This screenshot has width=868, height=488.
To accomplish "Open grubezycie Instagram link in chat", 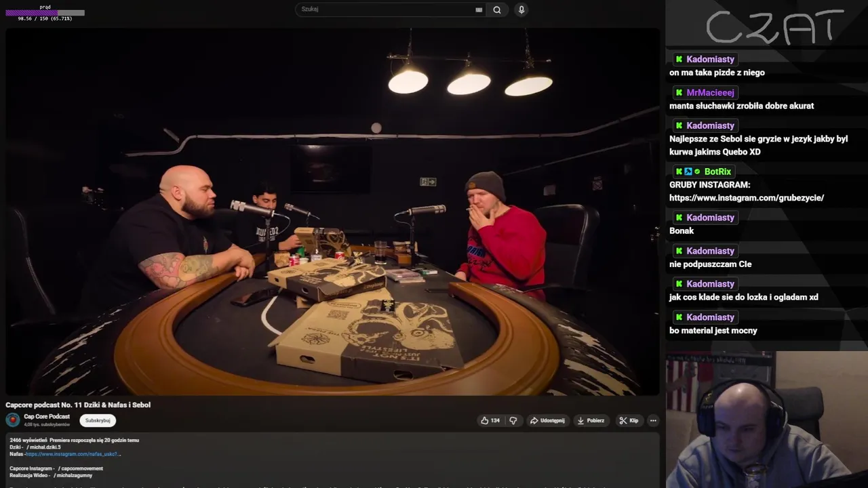I will pos(747,198).
